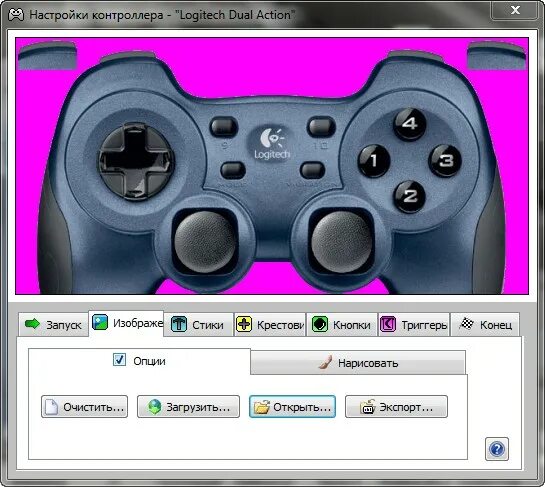The width and height of the screenshot is (545, 487).
Task: Click top-left shoulder trigger in the image
Action: (x=47, y=56)
